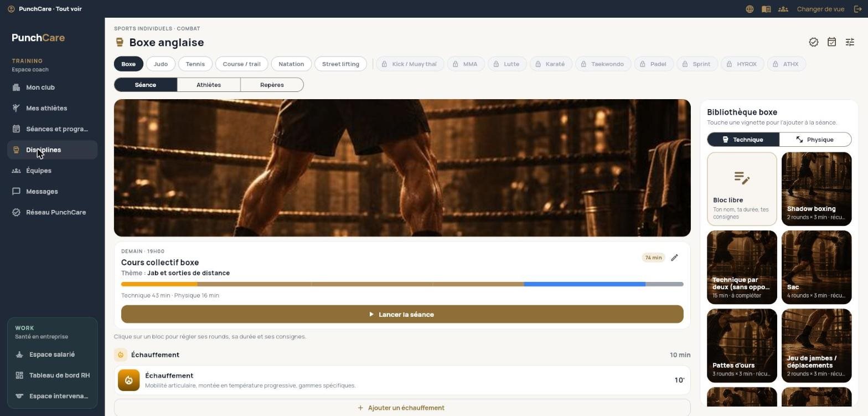
Task: Click the pencil edit icon for session
Action: (674, 258)
